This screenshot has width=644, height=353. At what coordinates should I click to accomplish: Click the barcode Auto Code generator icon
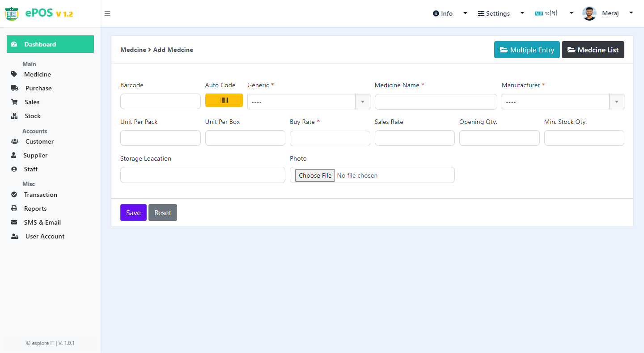[x=224, y=100]
